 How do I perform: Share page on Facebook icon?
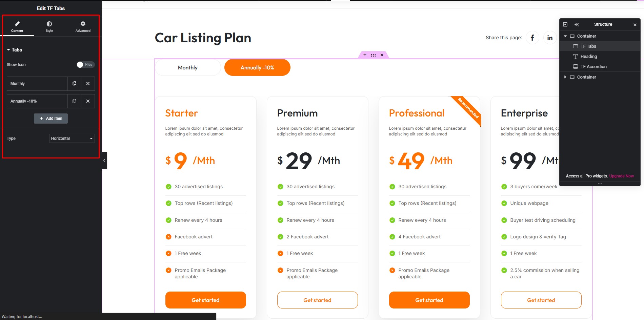(x=532, y=38)
